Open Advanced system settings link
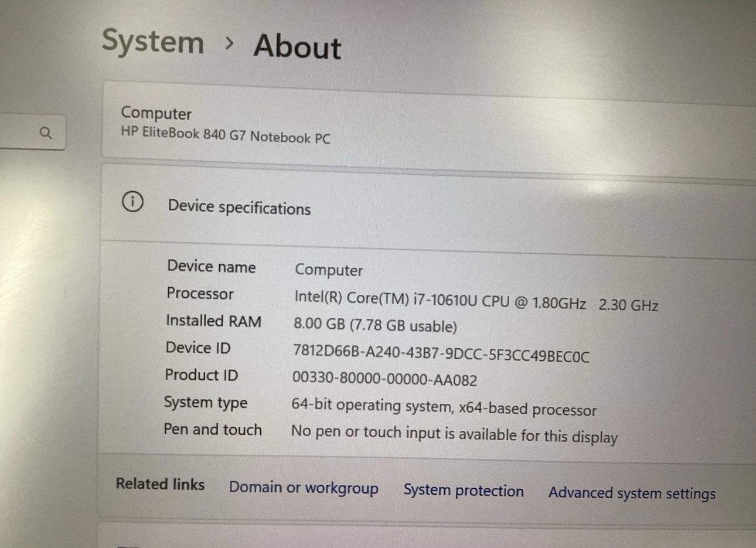 point(632,493)
